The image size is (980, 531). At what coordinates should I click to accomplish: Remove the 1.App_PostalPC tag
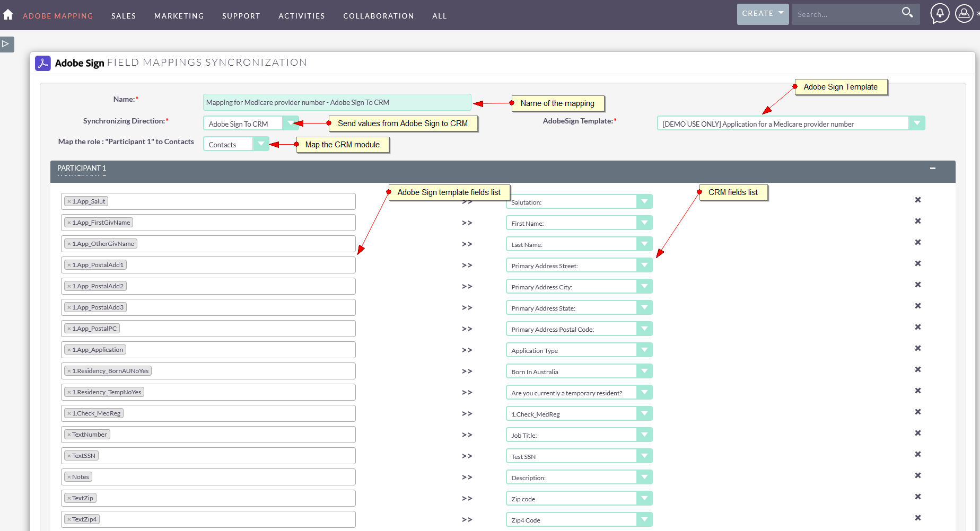69,329
